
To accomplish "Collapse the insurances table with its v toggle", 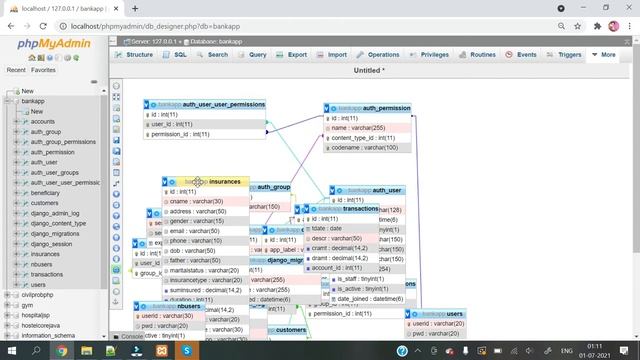I will [x=165, y=182].
